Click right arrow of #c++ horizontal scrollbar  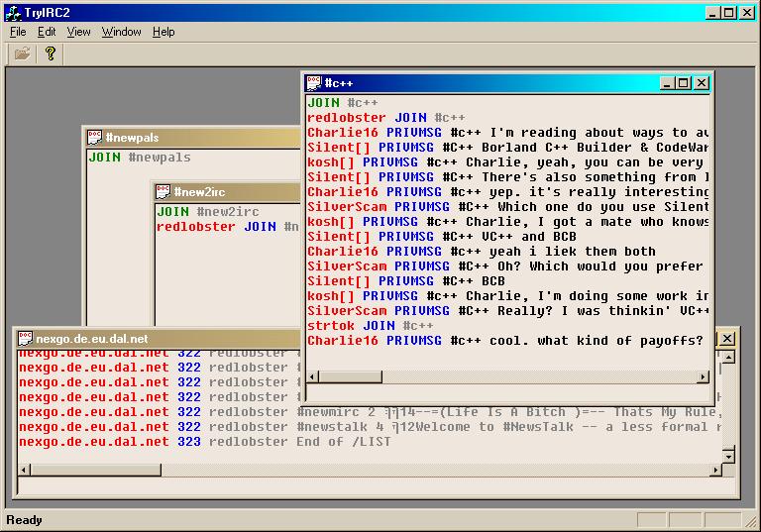704,376
